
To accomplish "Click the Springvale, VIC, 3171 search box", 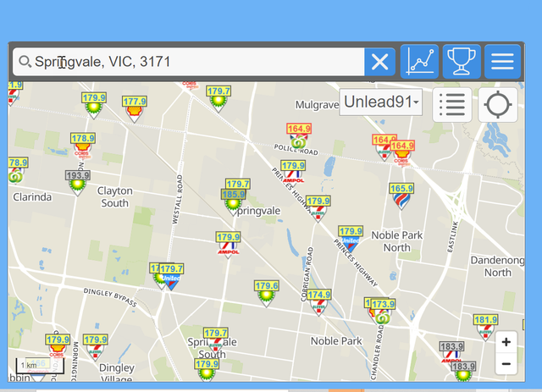I will point(188,62).
